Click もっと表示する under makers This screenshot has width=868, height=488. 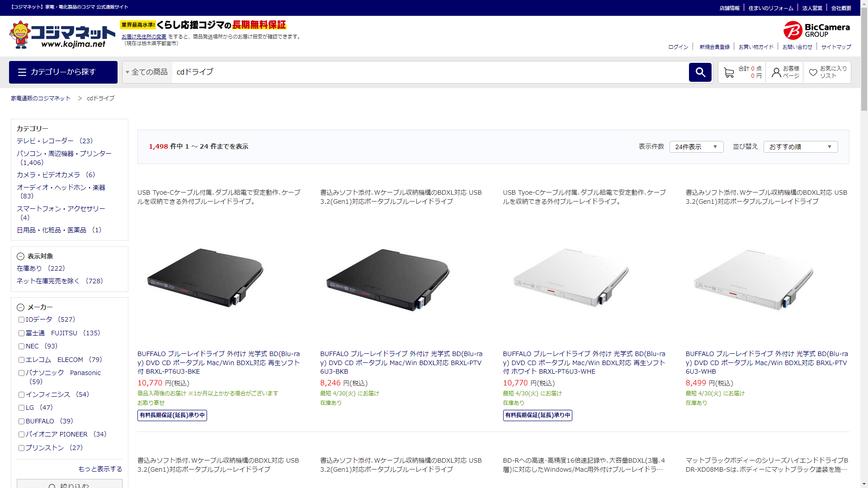(100, 469)
